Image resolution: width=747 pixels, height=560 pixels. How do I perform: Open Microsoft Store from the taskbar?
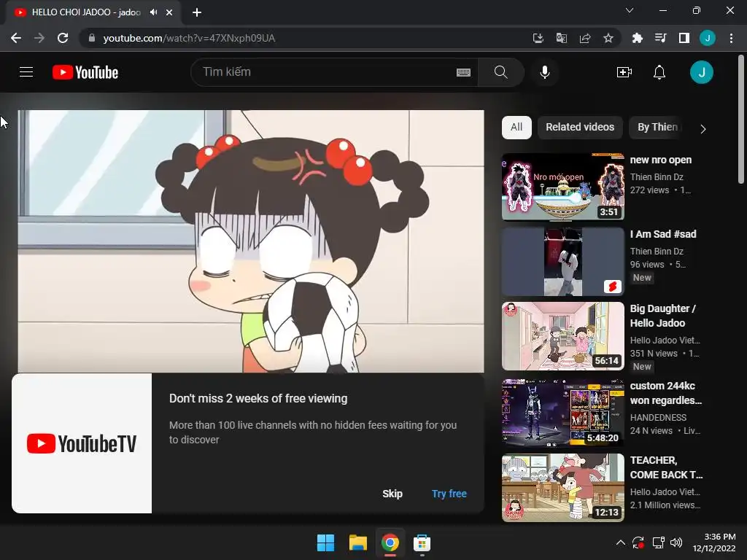[422, 542]
